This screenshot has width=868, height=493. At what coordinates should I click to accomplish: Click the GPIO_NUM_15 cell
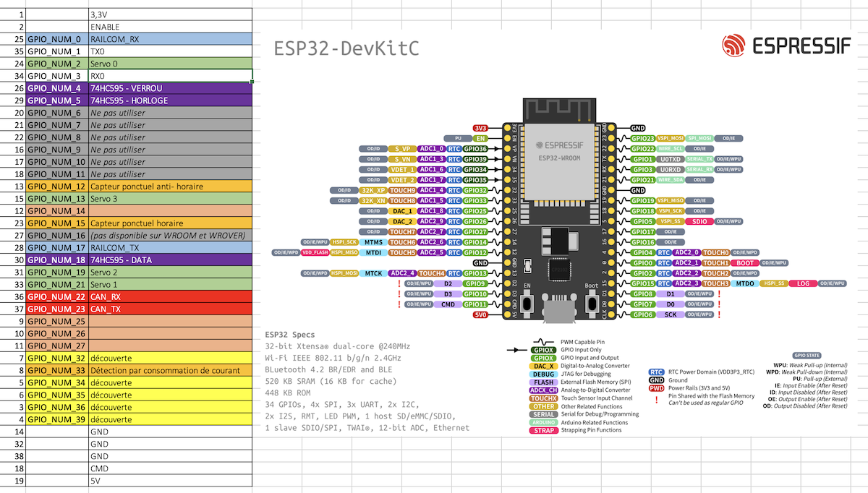(x=57, y=223)
